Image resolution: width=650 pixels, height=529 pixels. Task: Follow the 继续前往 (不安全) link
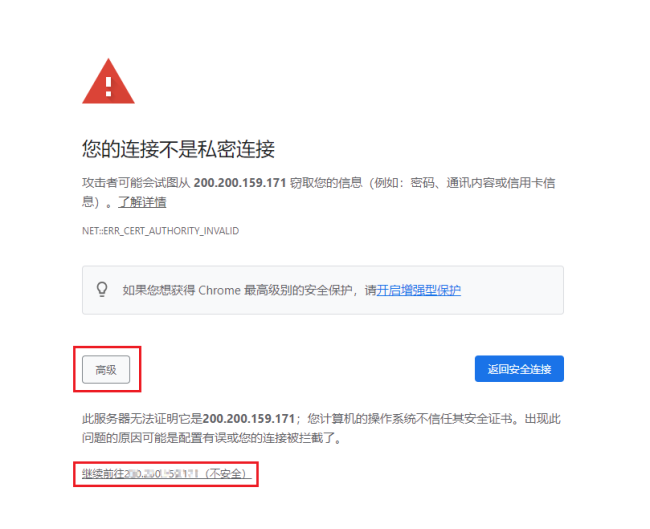click(166, 473)
